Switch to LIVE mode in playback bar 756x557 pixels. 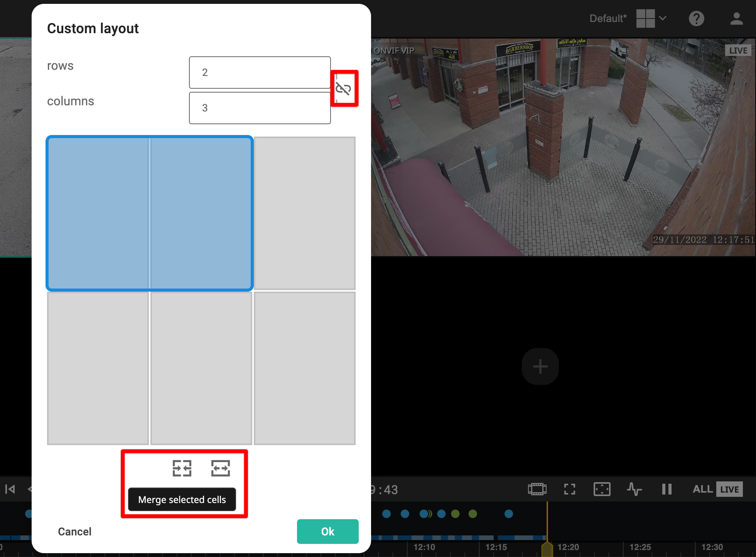729,489
